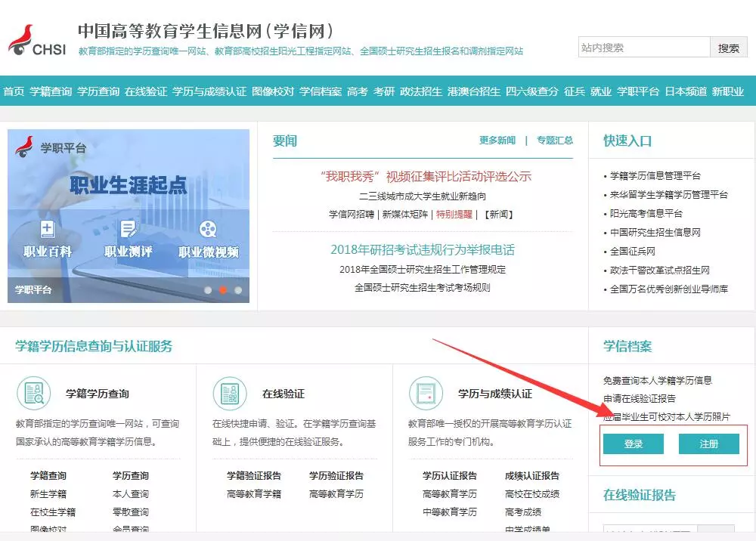Open the 专题汇总 link

(x=555, y=141)
